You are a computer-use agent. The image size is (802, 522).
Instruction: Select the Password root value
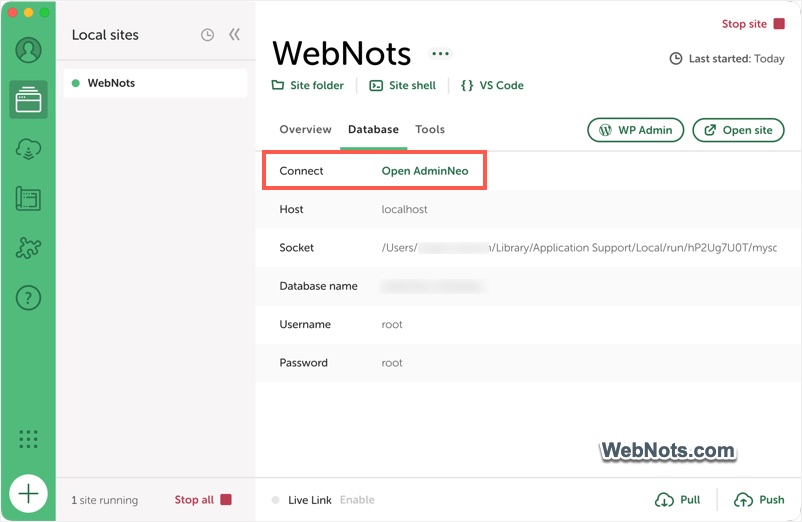(392, 362)
